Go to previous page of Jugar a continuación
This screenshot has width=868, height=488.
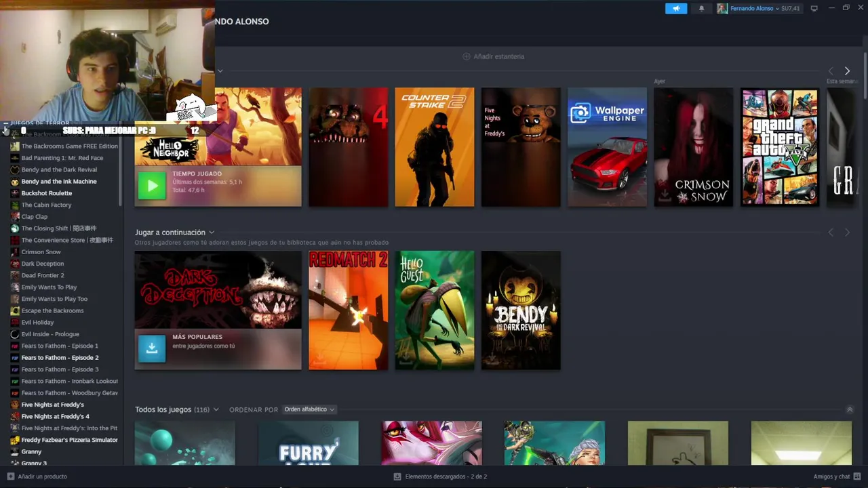(831, 232)
